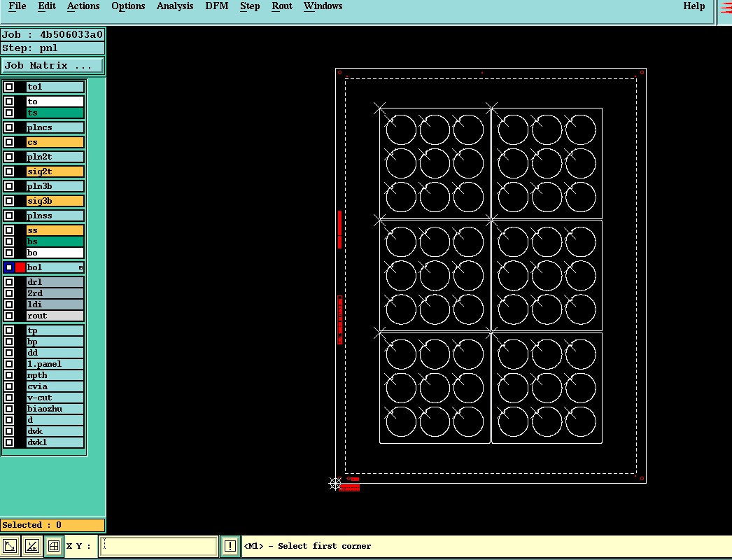Toggle checkbox for layer dwk1
This screenshot has height=560, width=732.
9,442
